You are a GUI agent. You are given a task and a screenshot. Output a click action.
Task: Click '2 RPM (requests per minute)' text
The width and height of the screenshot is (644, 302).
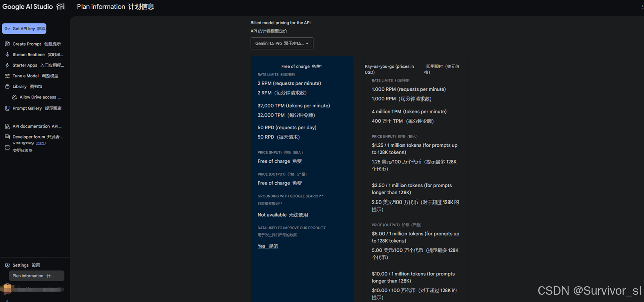pos(289,83)
